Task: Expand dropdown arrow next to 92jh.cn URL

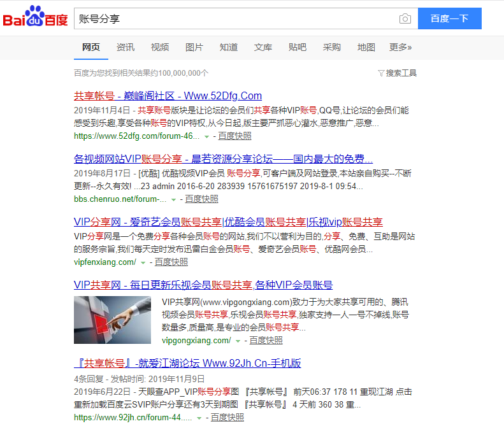Action: [x=199, y=418]
